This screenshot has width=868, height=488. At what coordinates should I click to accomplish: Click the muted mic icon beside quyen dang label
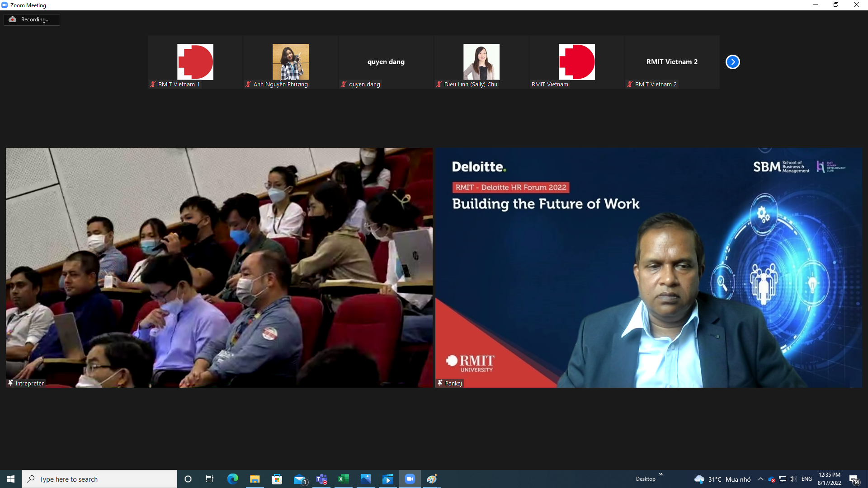coord(344,84)
